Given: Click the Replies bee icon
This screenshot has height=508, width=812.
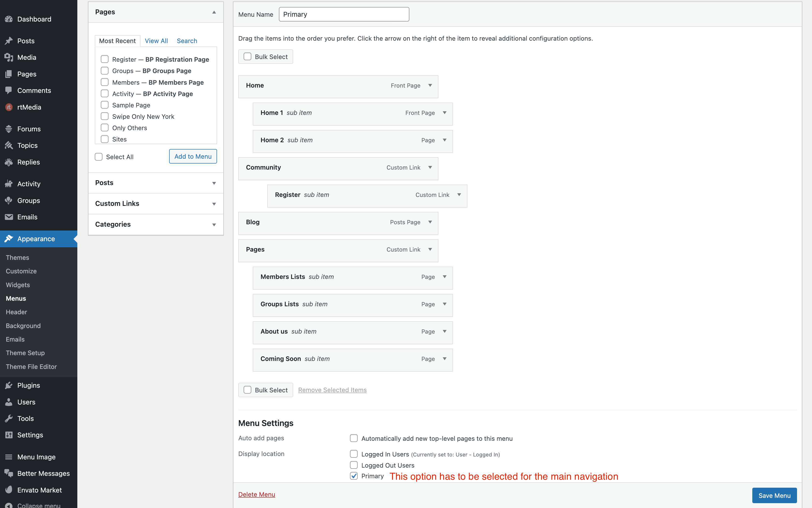Looking at the screenshot, I should 9,162.
